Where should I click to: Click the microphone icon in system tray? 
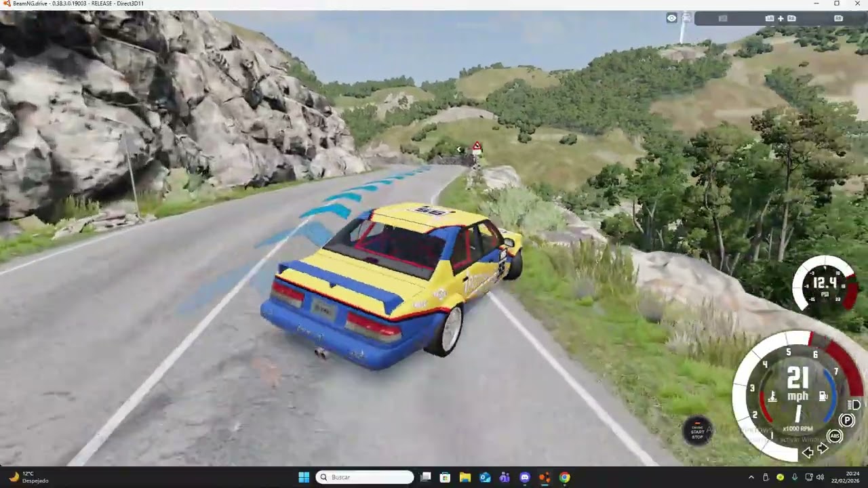coord(794,477)
